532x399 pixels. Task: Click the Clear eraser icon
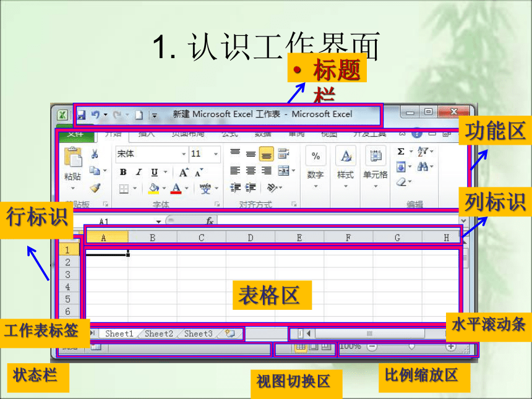pyautogui.click(x=401, y=182)
